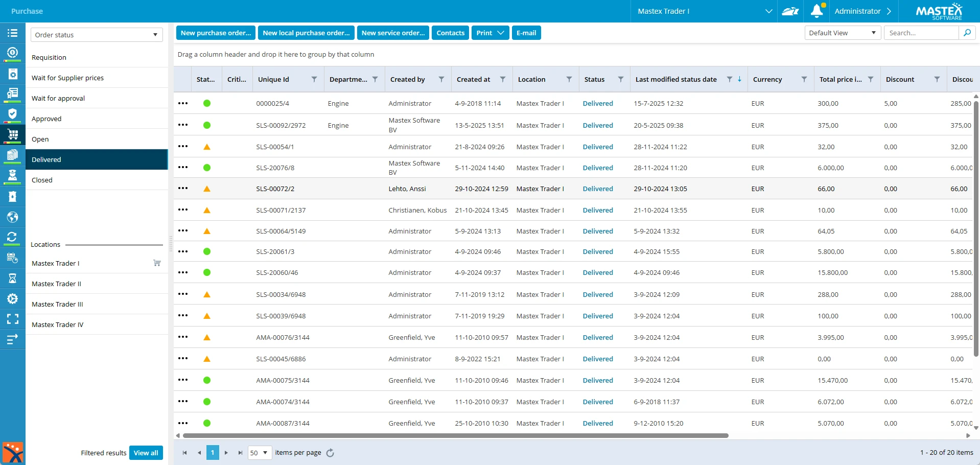Open filter for Last modified status date
This screenshot has width=980, height=465.
(x=730, y=79)
